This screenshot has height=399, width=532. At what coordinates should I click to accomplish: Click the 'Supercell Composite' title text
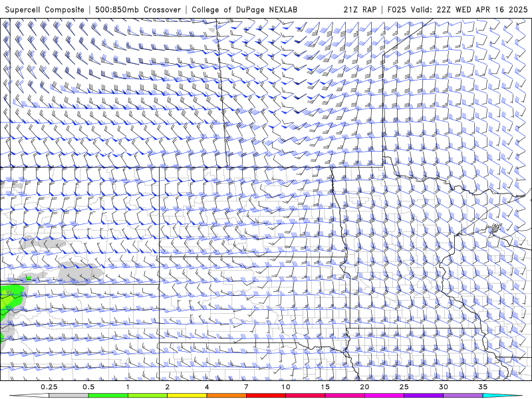point(45,10)
